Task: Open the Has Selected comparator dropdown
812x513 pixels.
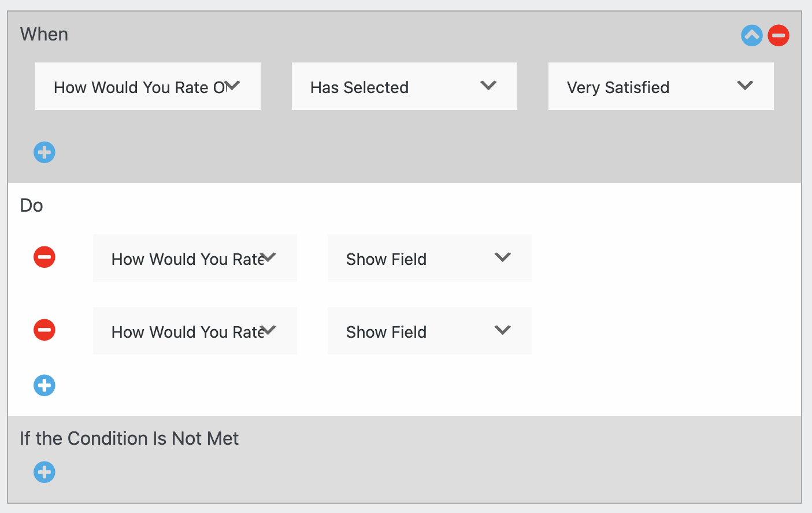Action: coord(404,86)
